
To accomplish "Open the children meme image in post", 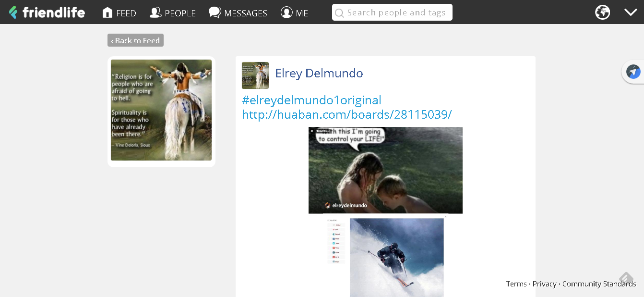I will click(385, 170).
